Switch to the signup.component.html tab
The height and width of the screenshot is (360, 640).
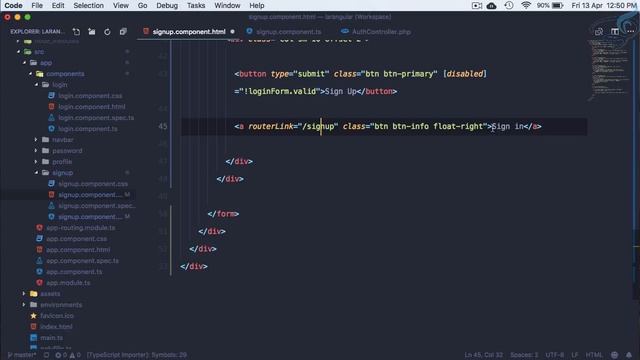pyautogui.click(x=189, y=31)
